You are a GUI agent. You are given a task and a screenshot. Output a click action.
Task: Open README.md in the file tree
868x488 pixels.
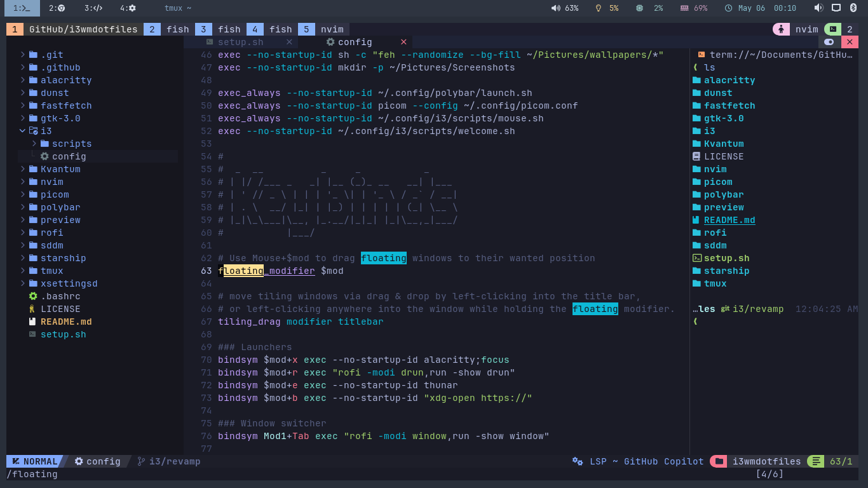66,322
